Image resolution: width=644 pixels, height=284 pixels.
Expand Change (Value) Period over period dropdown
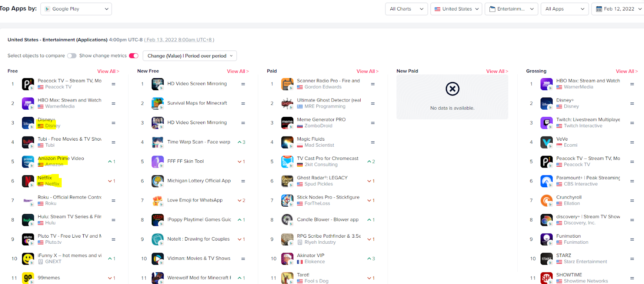point(190,56)
